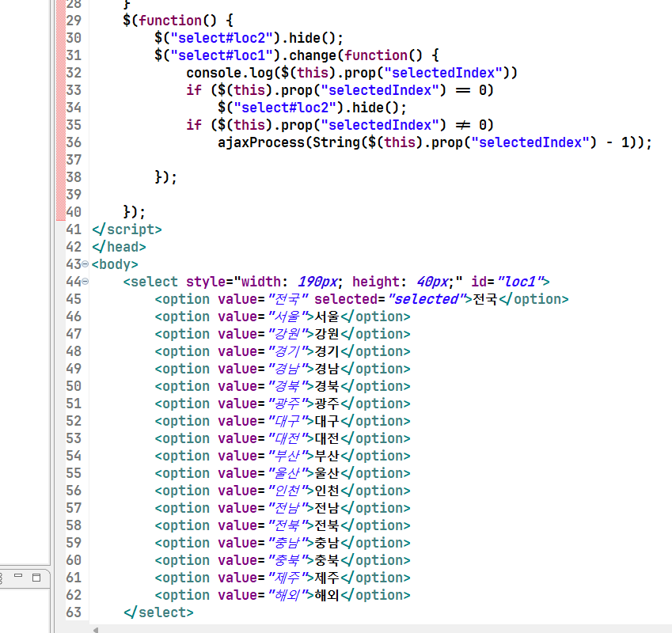Click the ajaxProcess String call
This screenshot has height=633, width=672.
tap(435, 142)
